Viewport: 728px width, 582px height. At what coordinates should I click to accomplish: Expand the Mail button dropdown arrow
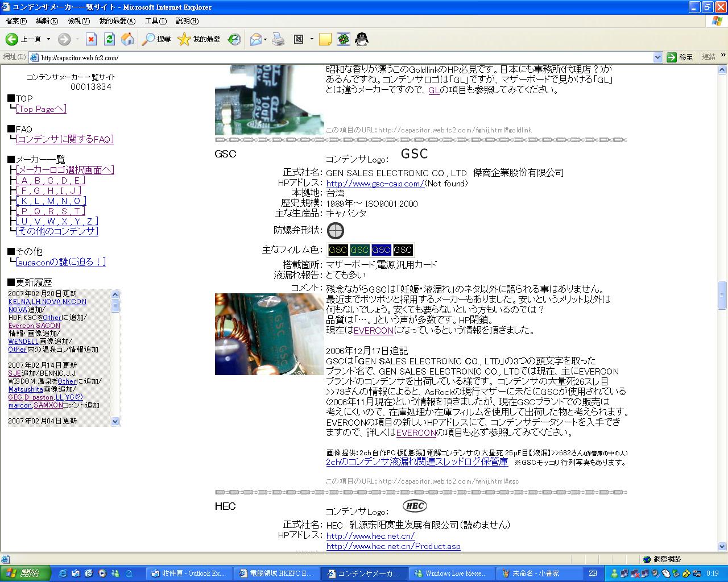pyautogui.click(x=265, y=39)
